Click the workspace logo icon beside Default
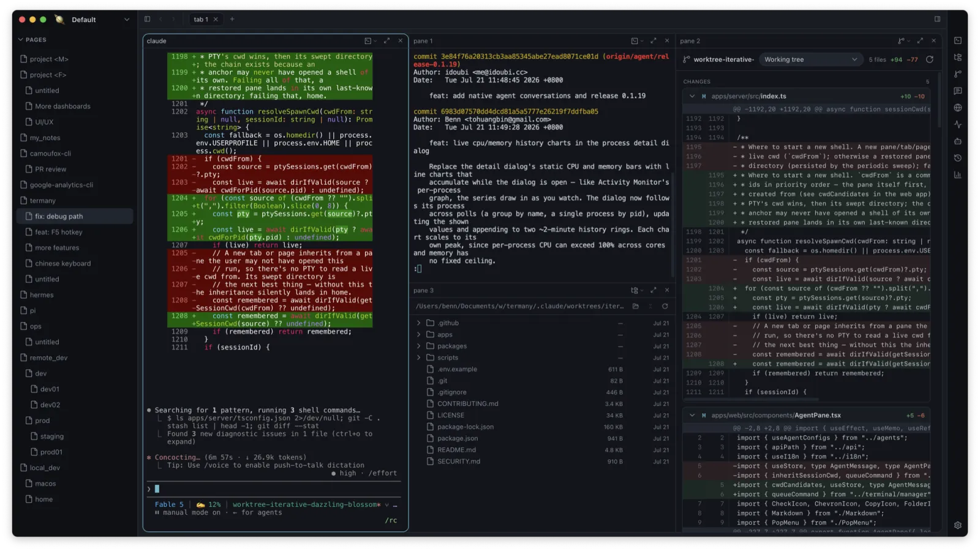980x551 pixels. [x=59, y=20]
